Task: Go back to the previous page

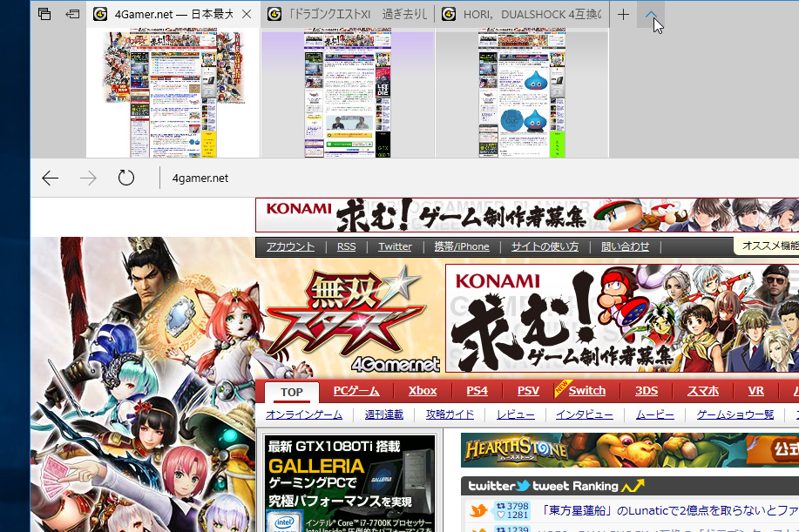Action: click(x=51, y=178)
